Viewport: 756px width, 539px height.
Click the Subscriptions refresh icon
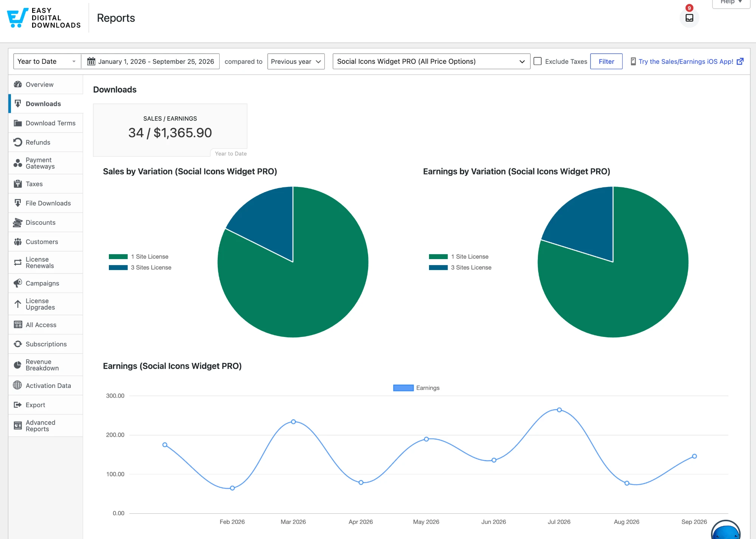(18, 344)
